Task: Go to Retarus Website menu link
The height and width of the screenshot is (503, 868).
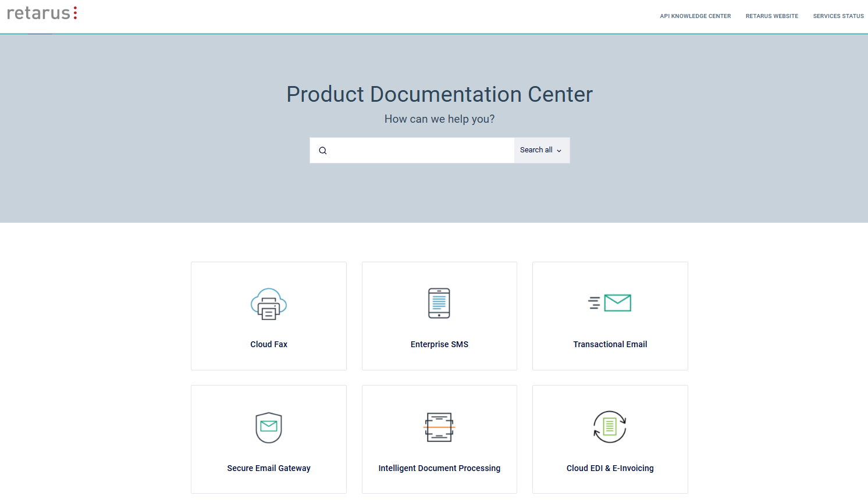Action: pyautogui.click(x=772, y=16)
